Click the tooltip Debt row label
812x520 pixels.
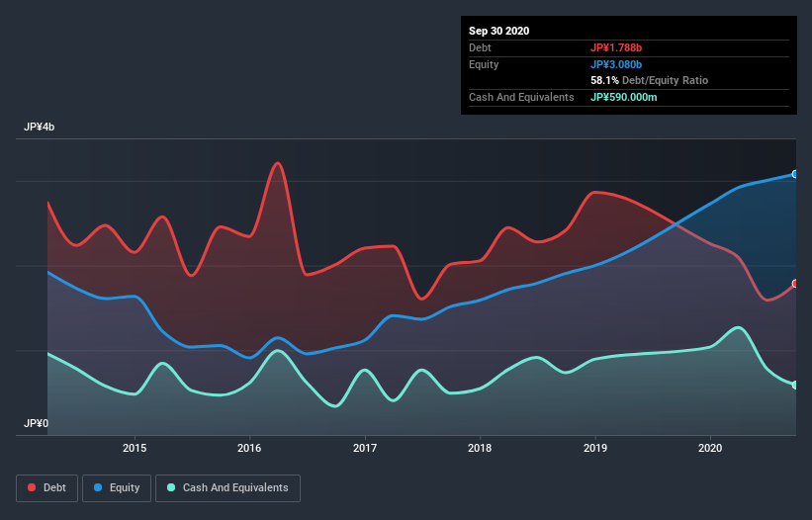480,47
